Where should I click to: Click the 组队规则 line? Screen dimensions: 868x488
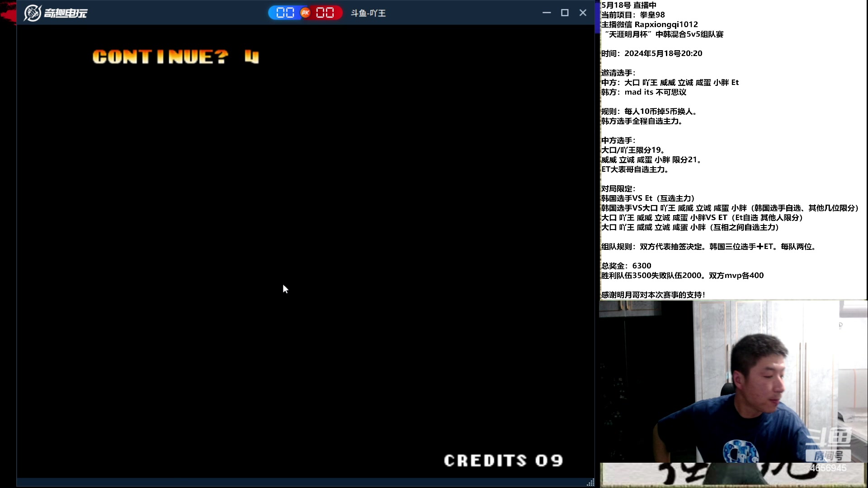709,247
